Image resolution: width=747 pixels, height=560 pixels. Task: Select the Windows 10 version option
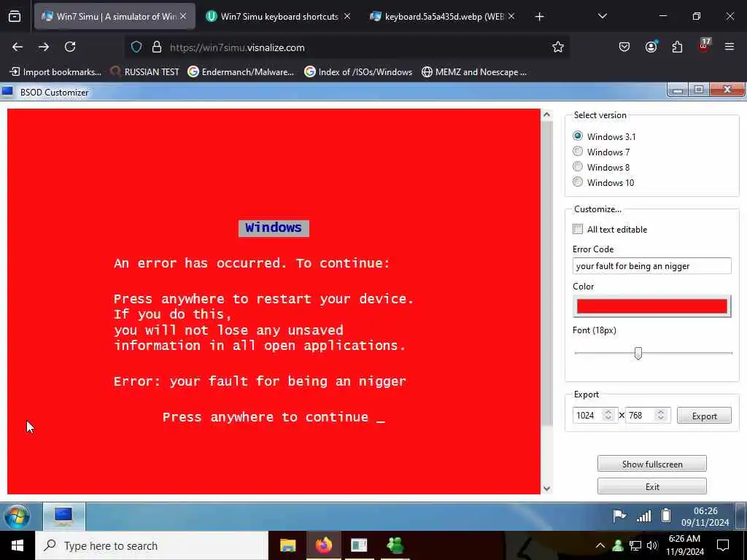578,182
